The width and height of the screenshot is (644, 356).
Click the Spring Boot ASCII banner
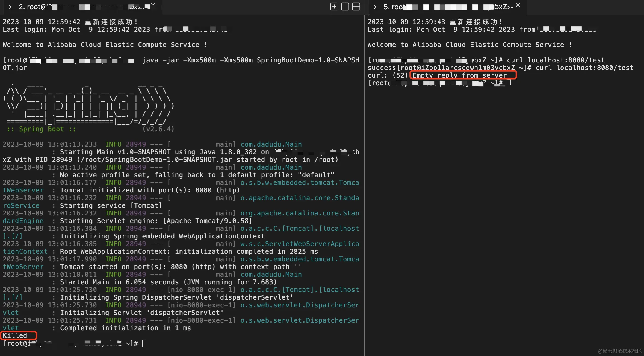click(x=87, y=105)
